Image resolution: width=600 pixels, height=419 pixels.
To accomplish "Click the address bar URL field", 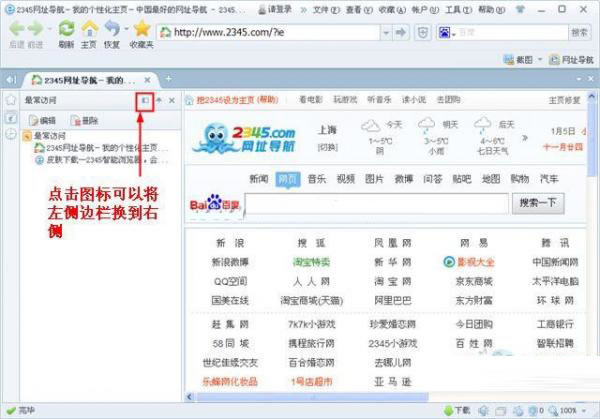I will pos(269,33).
